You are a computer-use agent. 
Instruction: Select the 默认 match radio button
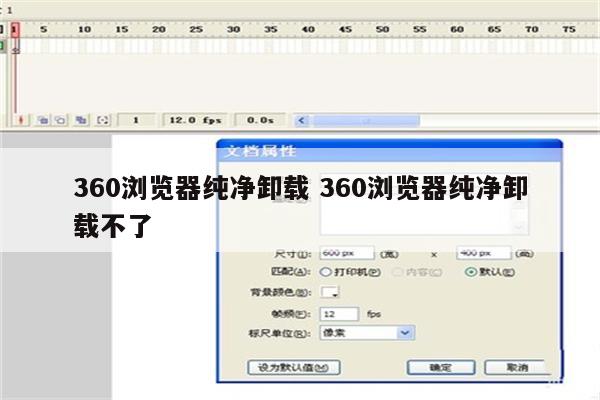[x=471, y=272]
